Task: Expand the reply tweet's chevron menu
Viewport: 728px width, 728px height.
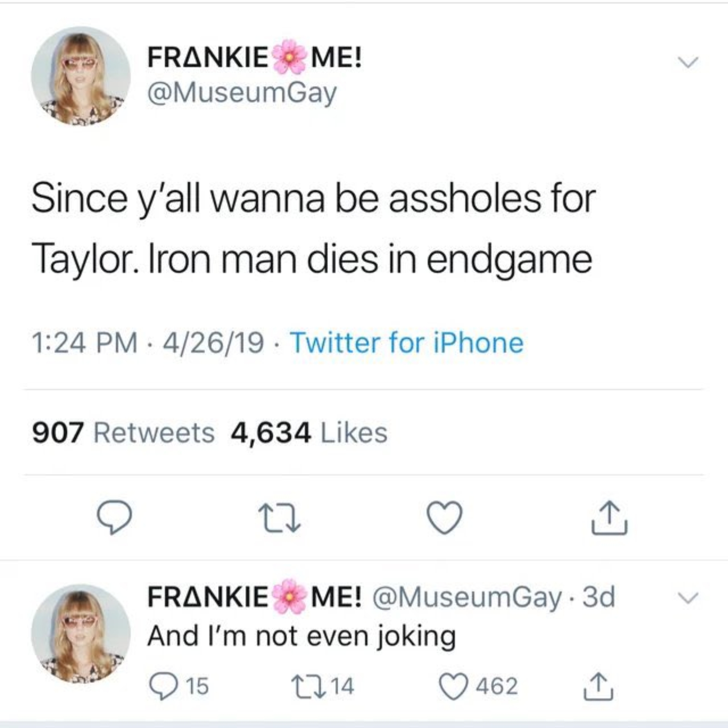Action: pyautogui.click(x=688, y=598)
